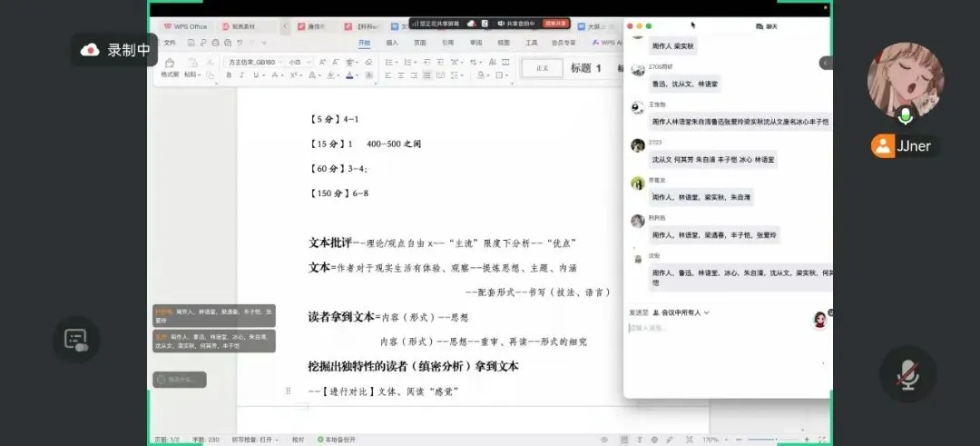The image size is (980, 446).
Task: Click the Paste (粘贴) clipboard icon
Action: click(191, 64)
